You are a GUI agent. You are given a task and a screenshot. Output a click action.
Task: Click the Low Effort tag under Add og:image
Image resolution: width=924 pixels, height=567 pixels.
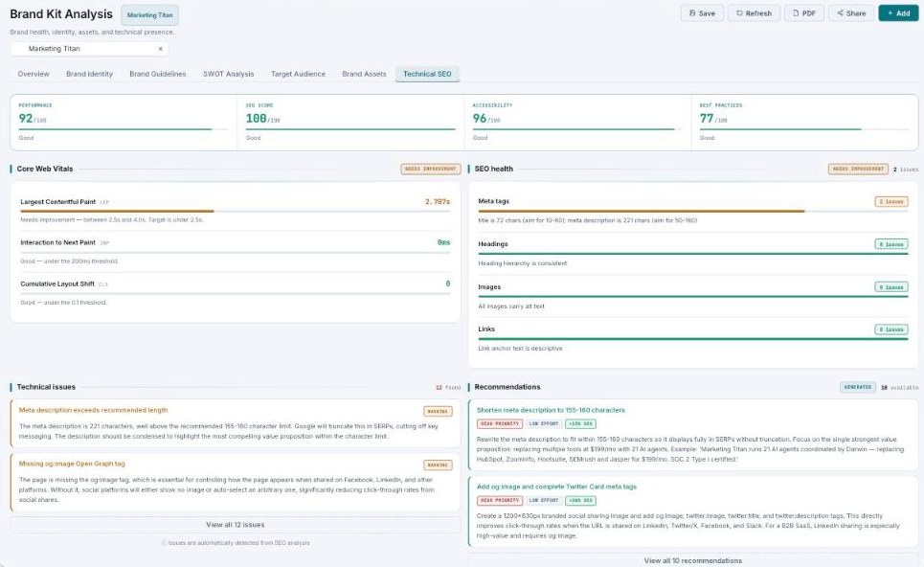[x=544, y=500]
